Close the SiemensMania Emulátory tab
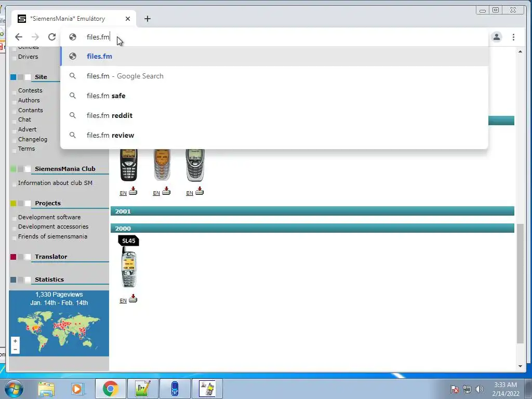 pyautogui.click(x=128, y=19)
